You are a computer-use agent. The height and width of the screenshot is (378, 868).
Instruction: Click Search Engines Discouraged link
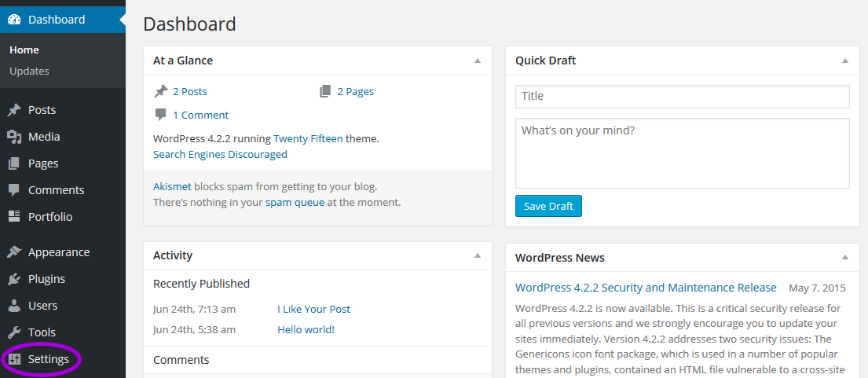pos(220,154)
